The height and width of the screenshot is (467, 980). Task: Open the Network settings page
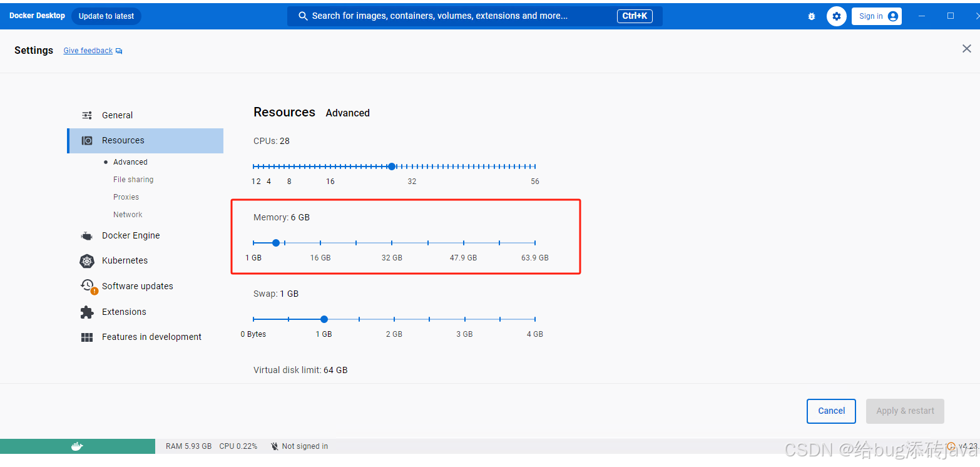click(128, 214)
